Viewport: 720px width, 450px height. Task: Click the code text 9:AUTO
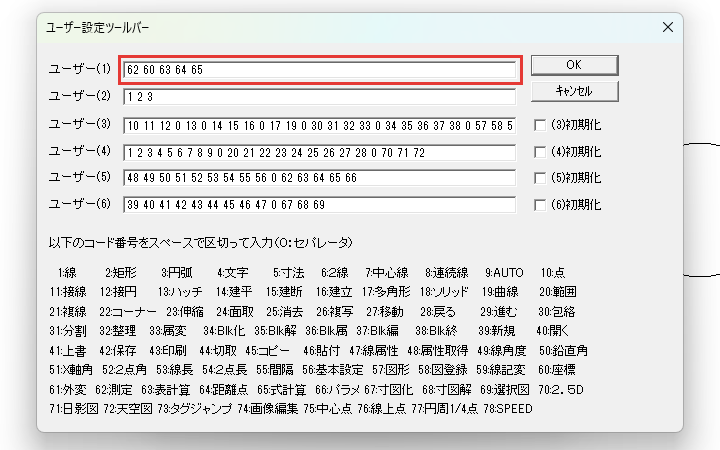[504, 273]
